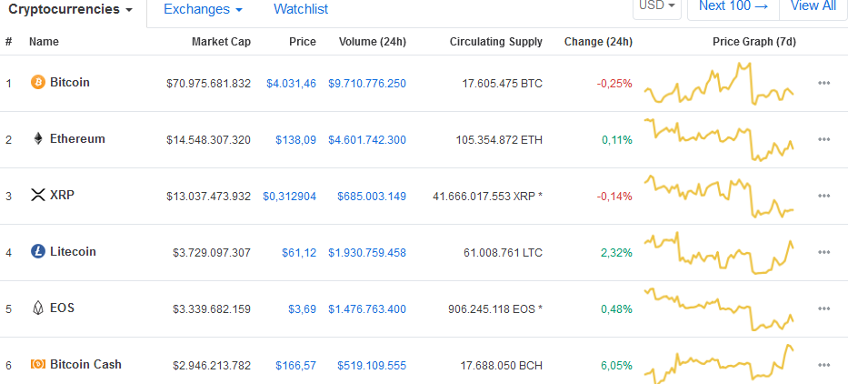Click the Bitcoin orange logo icon
868x384 pixels.
coord(37,83)
